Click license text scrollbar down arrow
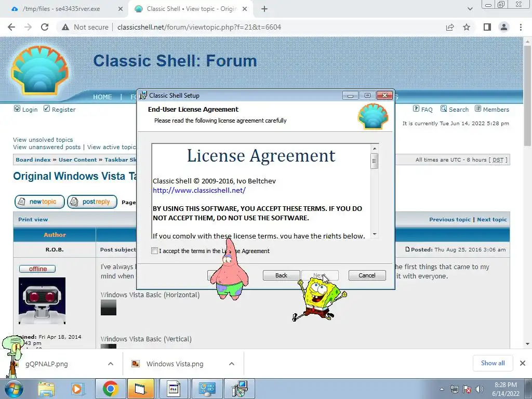Screen dimensions: 532x399 click(375, 234)
